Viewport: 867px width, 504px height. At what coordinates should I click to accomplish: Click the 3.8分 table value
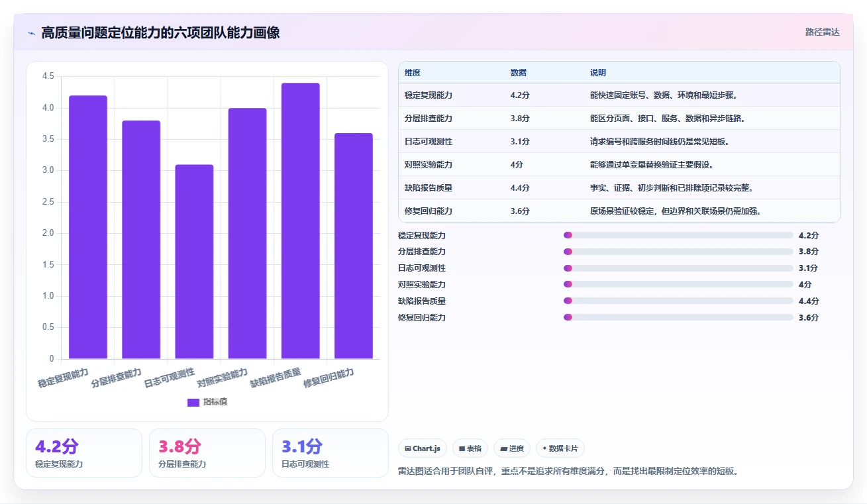click(x=520, y=119)
